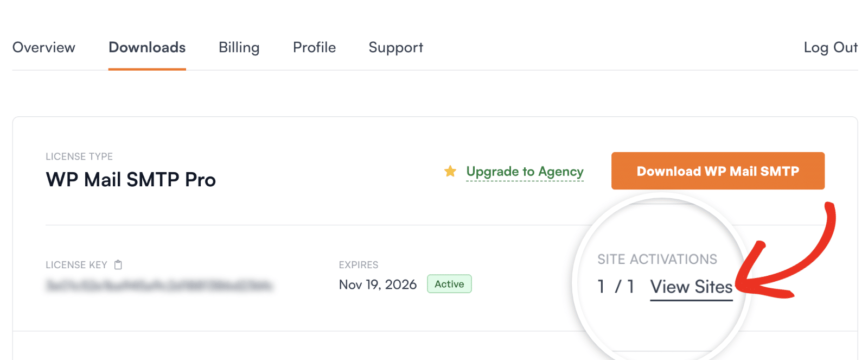
Task: Copy the license key with clipboard icon
Action: (x=118, y=265)
